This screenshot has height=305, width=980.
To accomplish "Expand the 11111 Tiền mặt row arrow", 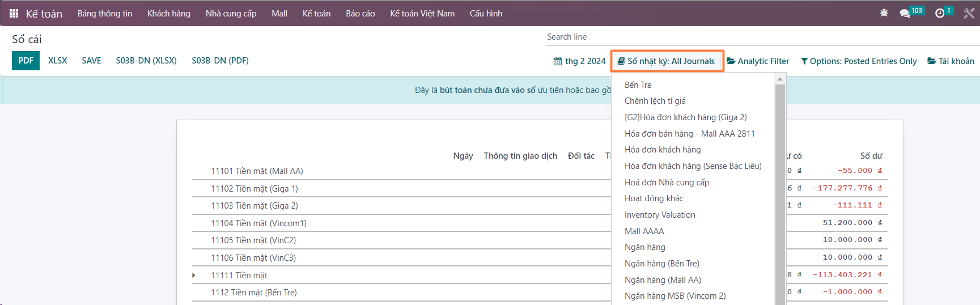I will 194,276.
